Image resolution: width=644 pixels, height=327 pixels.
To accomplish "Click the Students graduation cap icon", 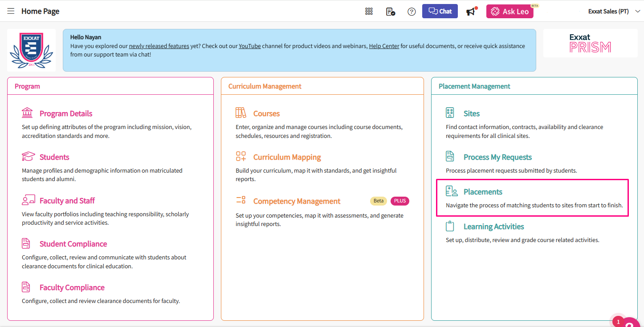I will (28, 157).
